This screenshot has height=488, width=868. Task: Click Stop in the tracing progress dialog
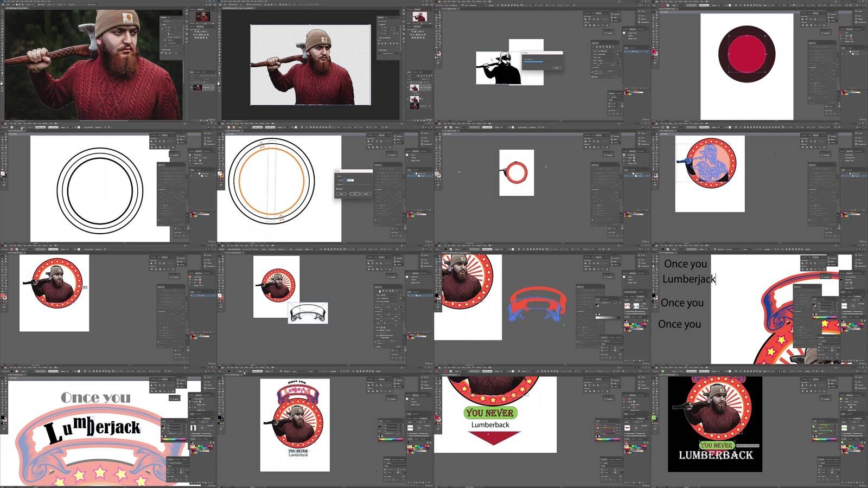pyautogui.click(x=556, y=68)
